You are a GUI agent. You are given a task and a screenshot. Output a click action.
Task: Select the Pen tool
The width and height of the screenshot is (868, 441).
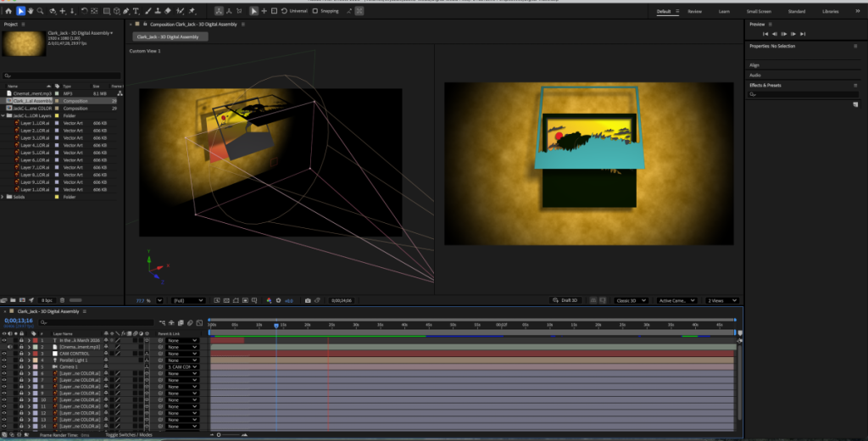point(126,11)
